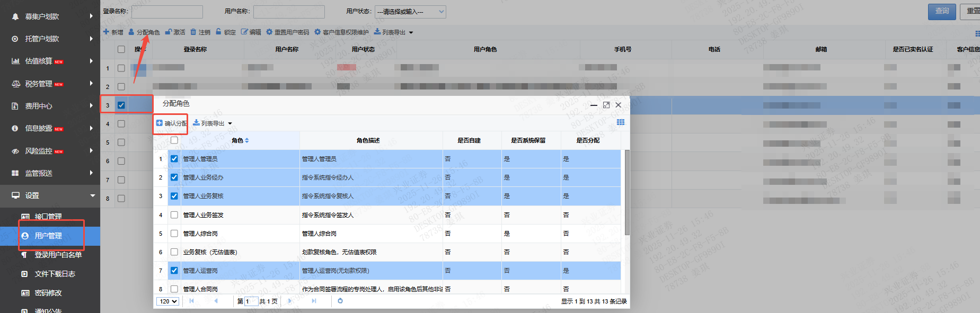Collapse the 设置 sidebar menu
The width and height of the screenshot is (980, 313).
pyautogui.click(x=50, y=195)
